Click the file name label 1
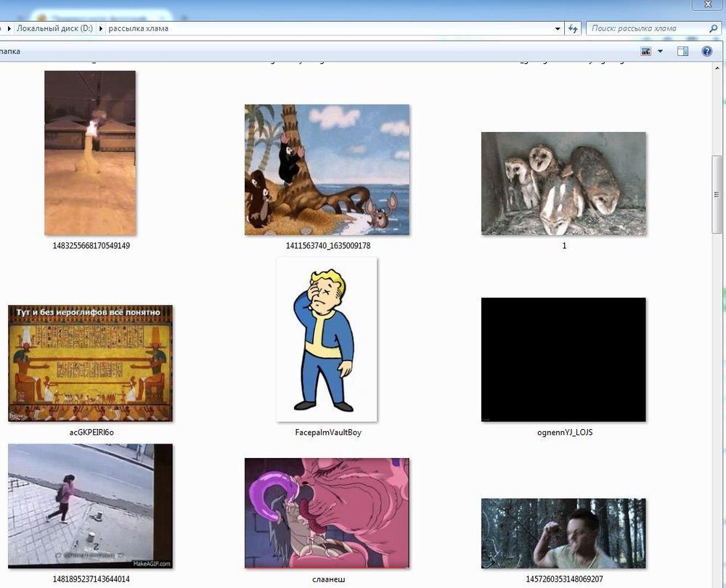This screenshot has width=726, height=588. (x=564, y=246)
